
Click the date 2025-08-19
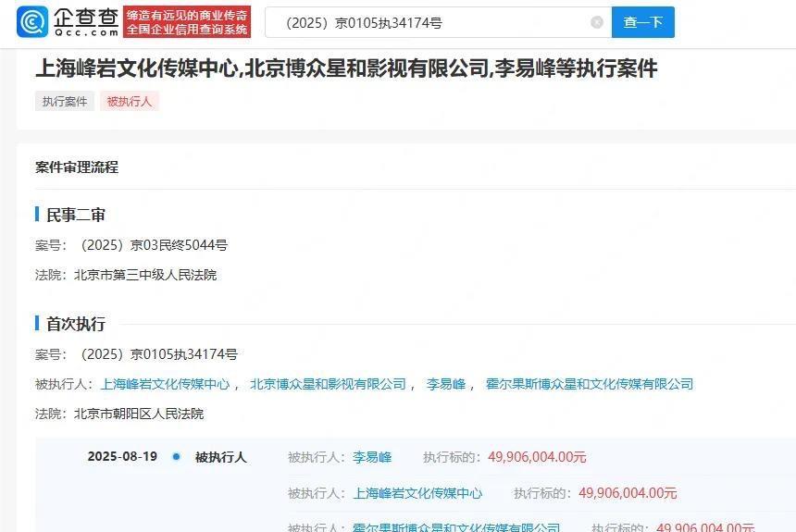point(122,456)
